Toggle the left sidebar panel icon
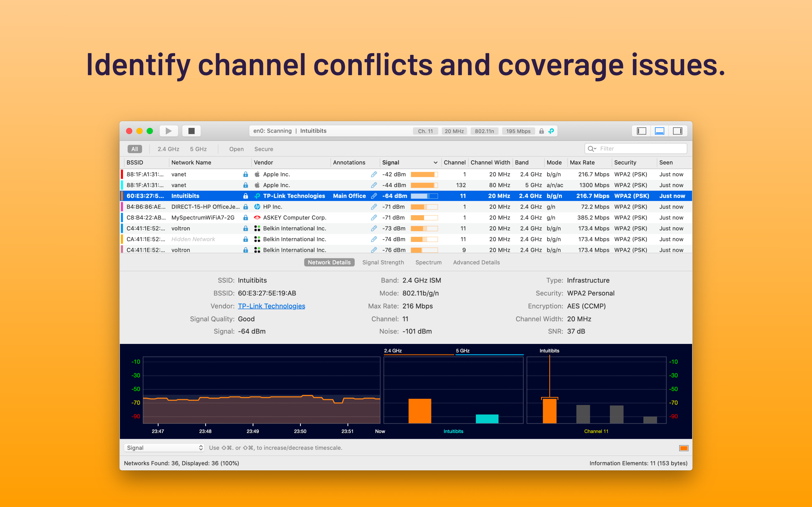The height and width of the screenshot is (507, 812). (x=641, y=131)
